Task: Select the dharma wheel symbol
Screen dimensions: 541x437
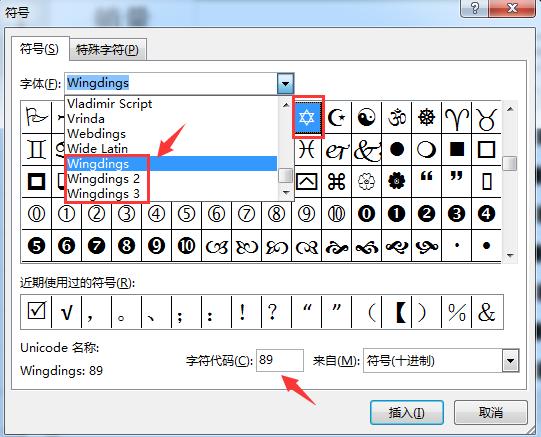Action: click(x=426, y=117)
